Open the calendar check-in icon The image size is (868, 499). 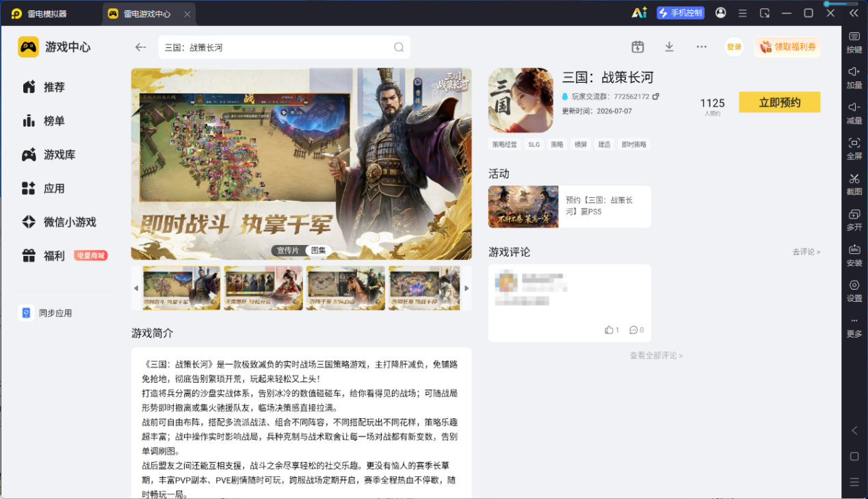pos(637,47)
